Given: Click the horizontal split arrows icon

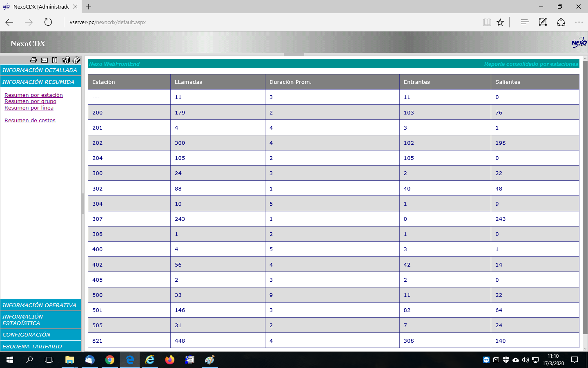Looking at the screenshot, I should click(x=45, y=60).
